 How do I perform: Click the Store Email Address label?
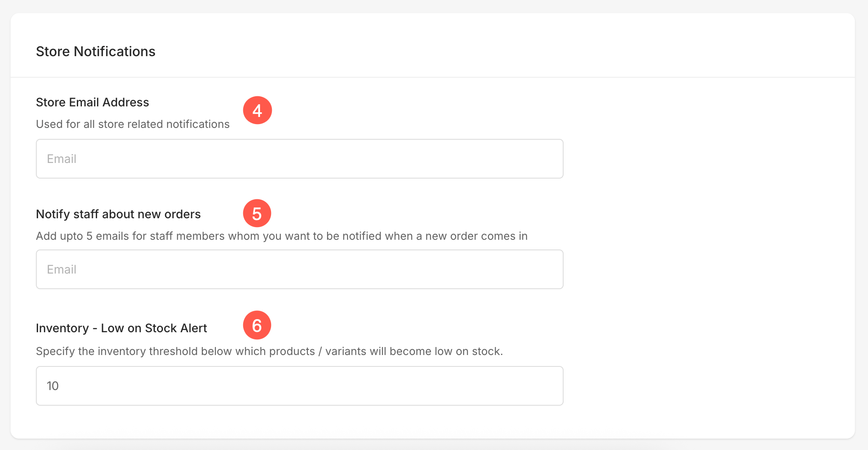point(92,102)
